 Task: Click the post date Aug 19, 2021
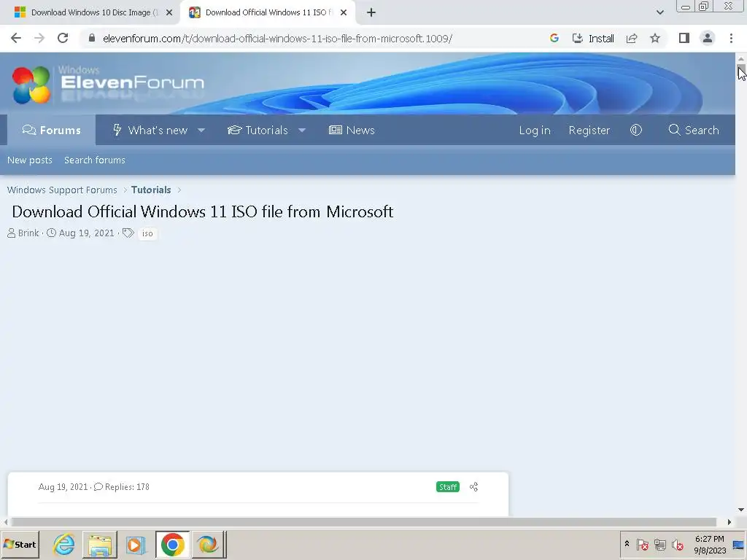(x=63, y=486)
